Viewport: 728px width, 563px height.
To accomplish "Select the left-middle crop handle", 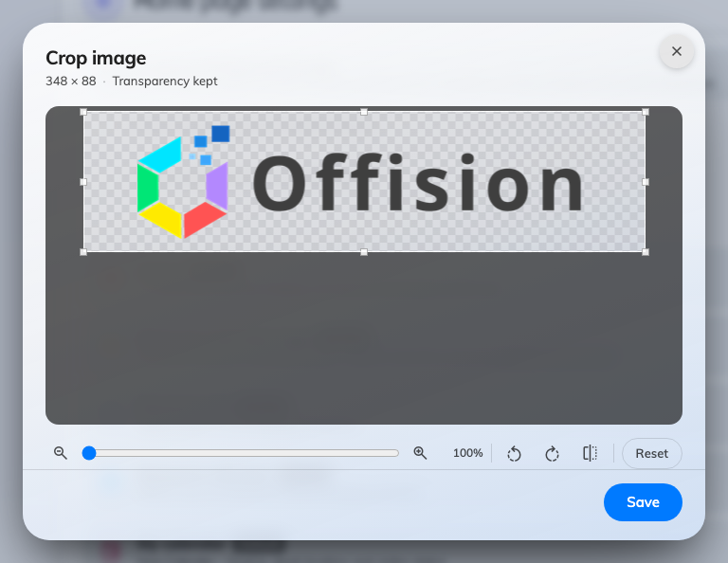I will coord(83,182).
